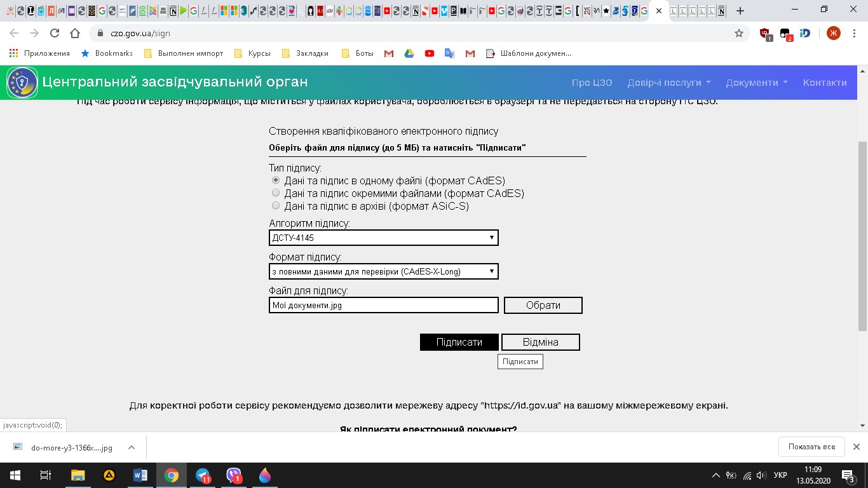This screenshot has height=488, width=868.
Task: Reload the page with the refresh icon
Action: tap(55, 33)
